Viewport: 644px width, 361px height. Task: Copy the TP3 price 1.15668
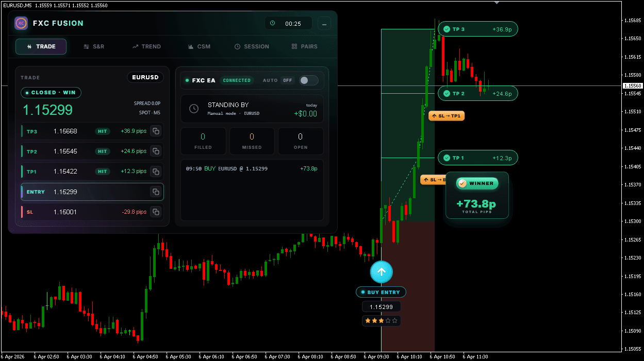click(x=155, y=131)
